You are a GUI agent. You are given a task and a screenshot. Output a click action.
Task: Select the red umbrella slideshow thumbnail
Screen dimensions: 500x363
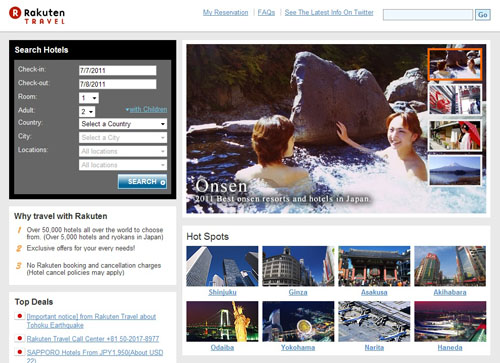tap(455, 135)
